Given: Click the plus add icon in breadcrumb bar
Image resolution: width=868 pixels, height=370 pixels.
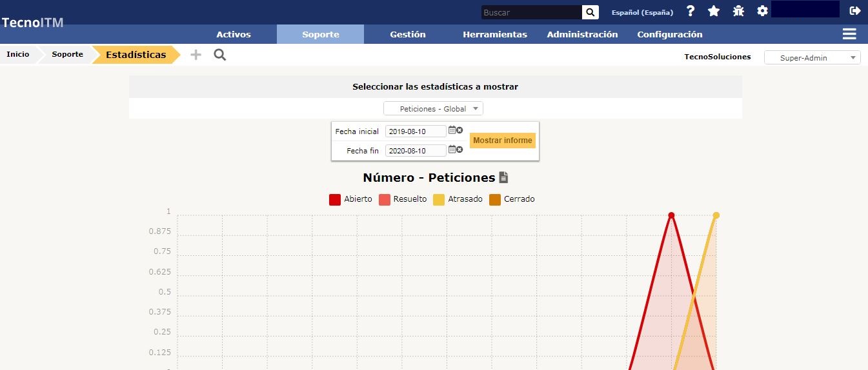Looking at the screenshot, I should pyautogui.click(x=196, y=55).
